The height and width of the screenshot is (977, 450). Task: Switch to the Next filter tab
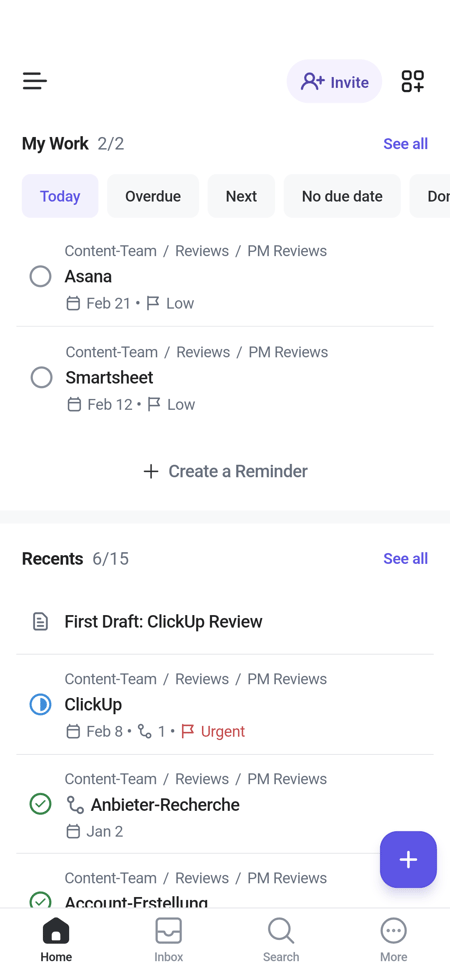coord(241,196)
